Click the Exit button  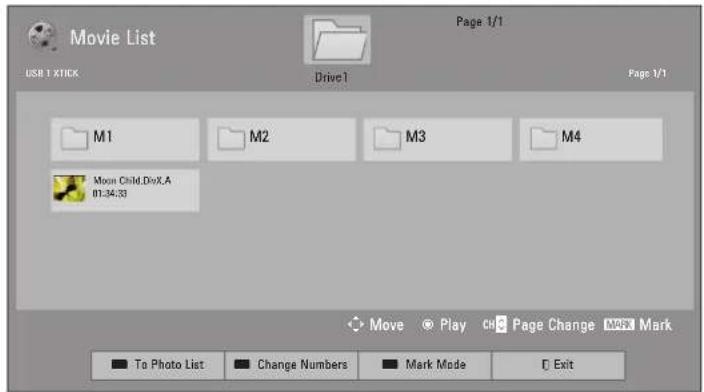(558, 366)
